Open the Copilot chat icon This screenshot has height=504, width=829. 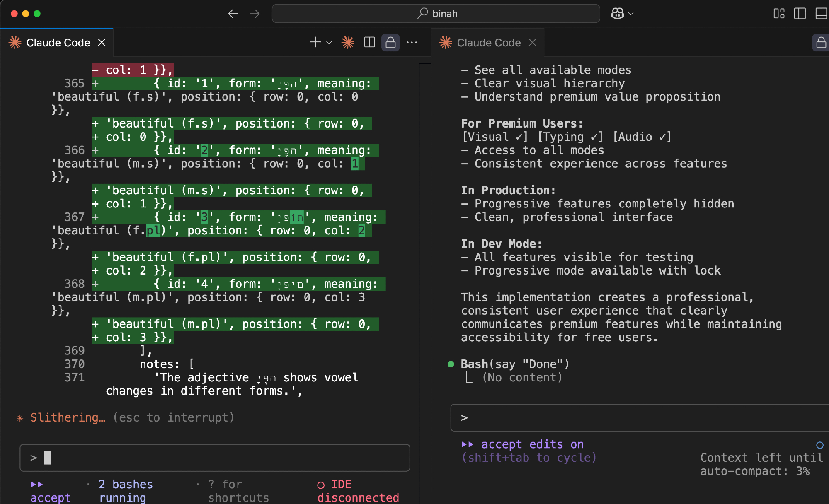coord(617,14)
